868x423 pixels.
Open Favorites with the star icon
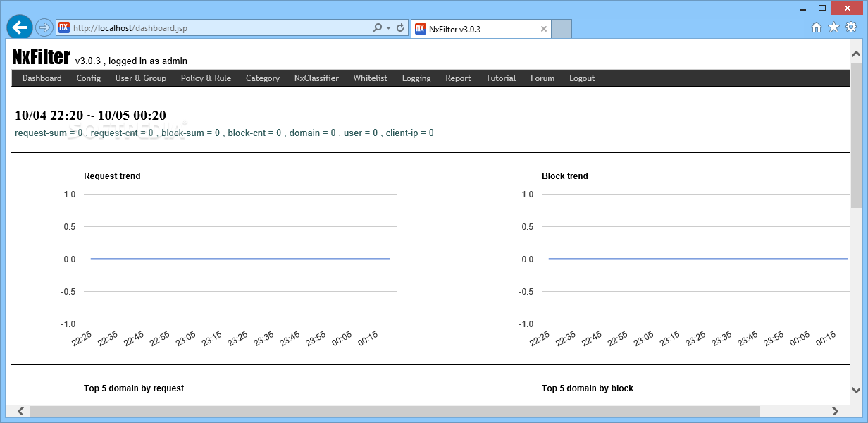tap(833, 27)
